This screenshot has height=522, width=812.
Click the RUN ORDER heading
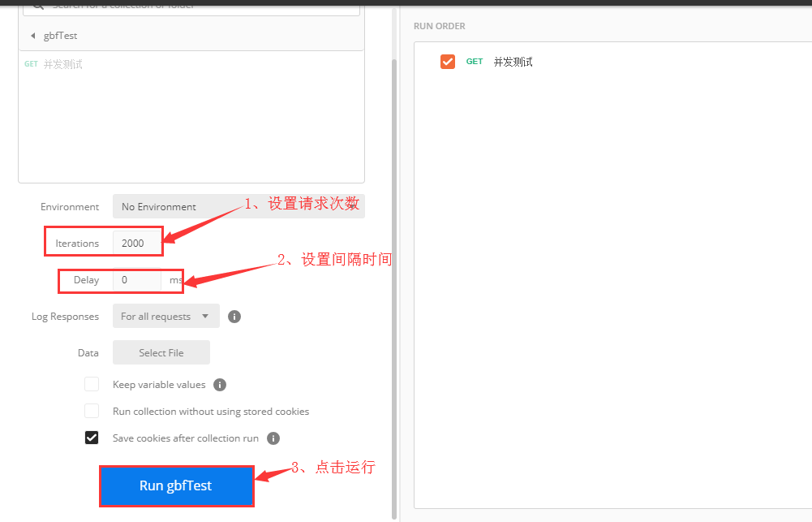pos(439,26)
